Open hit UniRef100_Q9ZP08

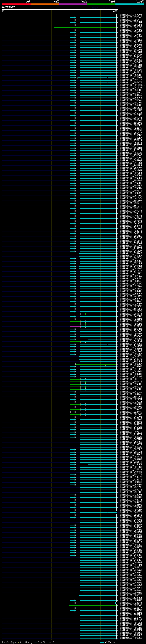[x=131, y=18]
